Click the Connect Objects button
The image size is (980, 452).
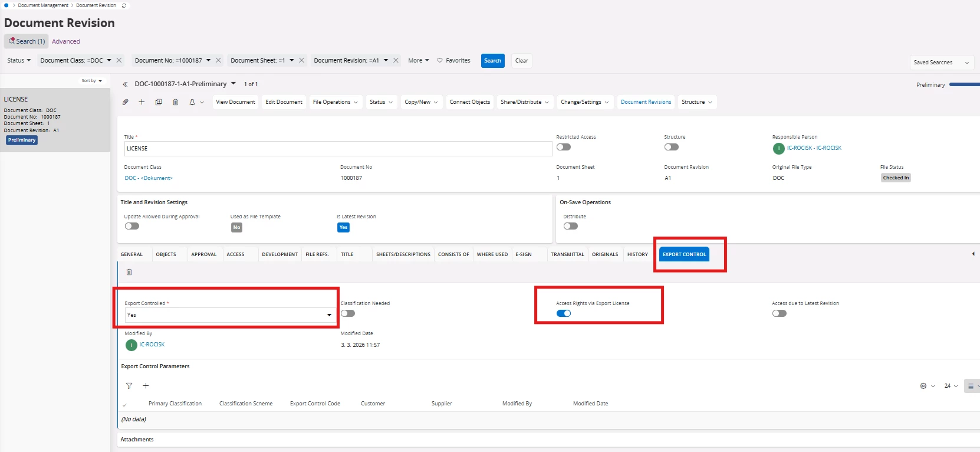tap(470, 102)
